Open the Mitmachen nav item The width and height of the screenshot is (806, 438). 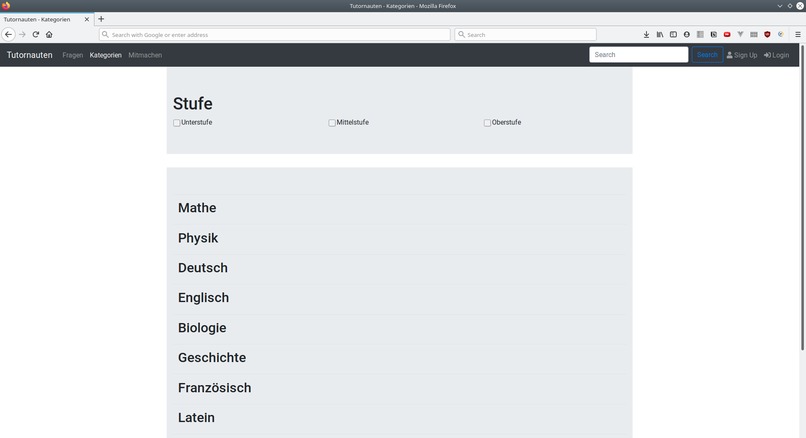pos(145,55)
